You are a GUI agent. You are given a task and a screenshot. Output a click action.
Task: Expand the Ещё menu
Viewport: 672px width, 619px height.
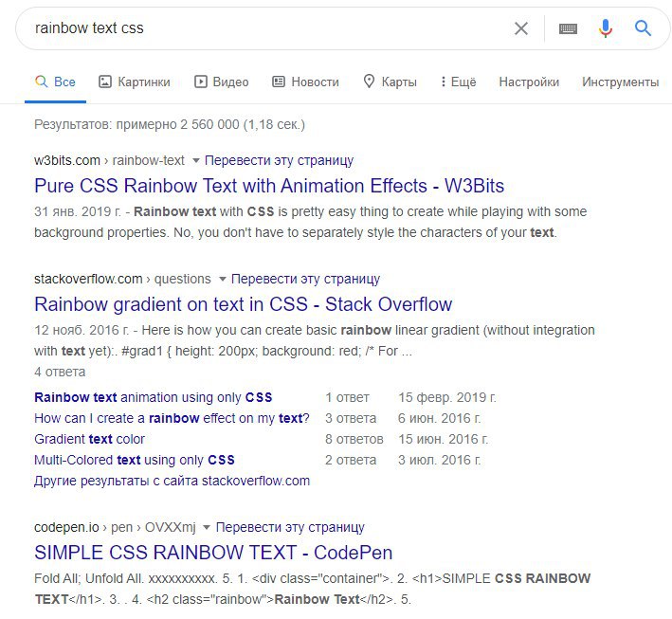[x=458, y=82]
